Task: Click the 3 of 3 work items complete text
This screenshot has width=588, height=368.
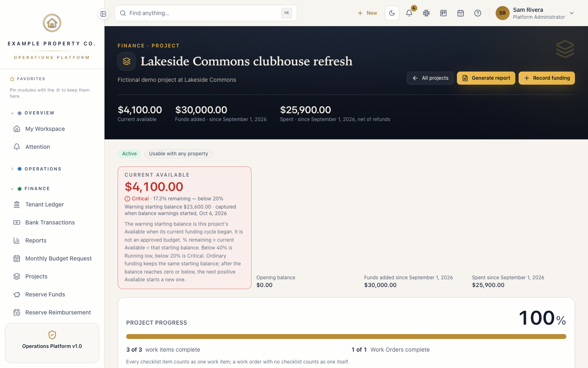Action: point(163,350)
